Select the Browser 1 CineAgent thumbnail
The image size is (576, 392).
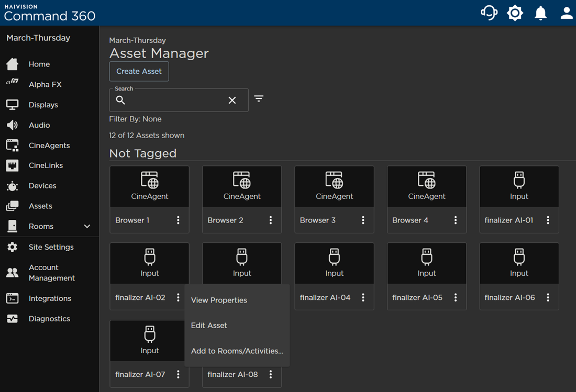tap(150, 186)
